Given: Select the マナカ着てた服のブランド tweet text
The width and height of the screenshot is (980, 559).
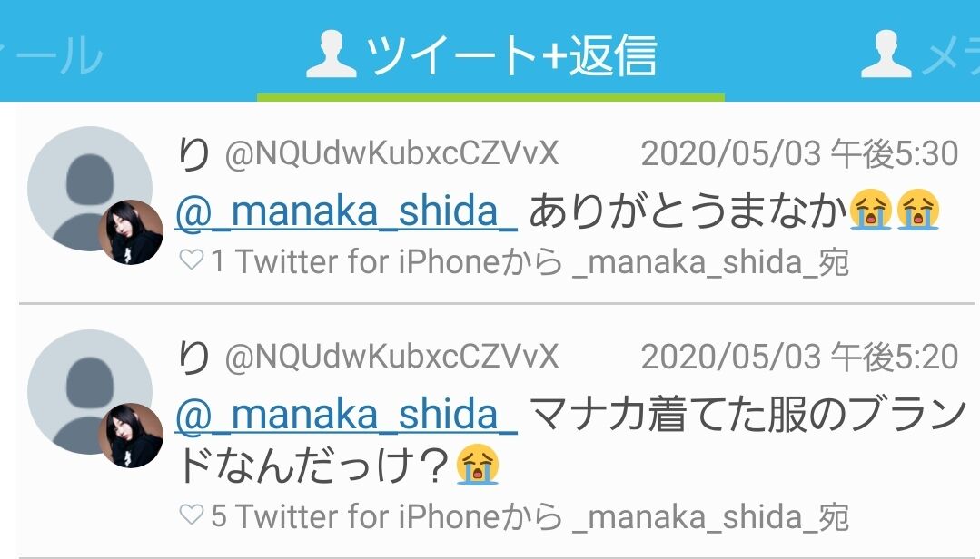Looking at the screenshot, I should (x=572, y=440).
